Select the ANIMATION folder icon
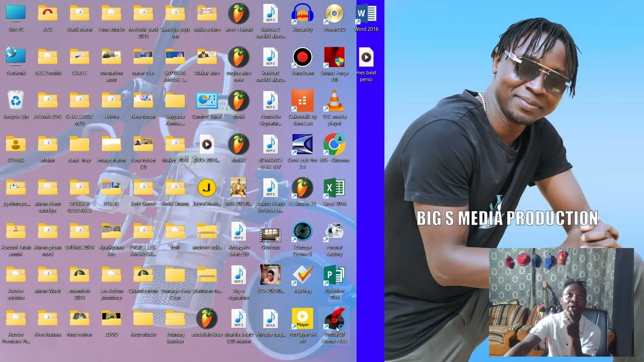The height and width of the screenshot is (362, 644). pyautogui.click(x=48, y=101)
